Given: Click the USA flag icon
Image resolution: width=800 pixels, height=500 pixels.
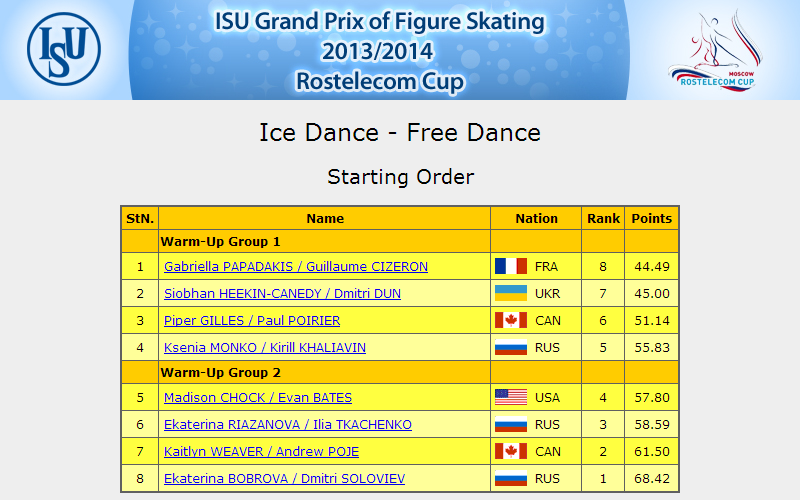Looking at the screenshot, I should [x=511, y=397].
